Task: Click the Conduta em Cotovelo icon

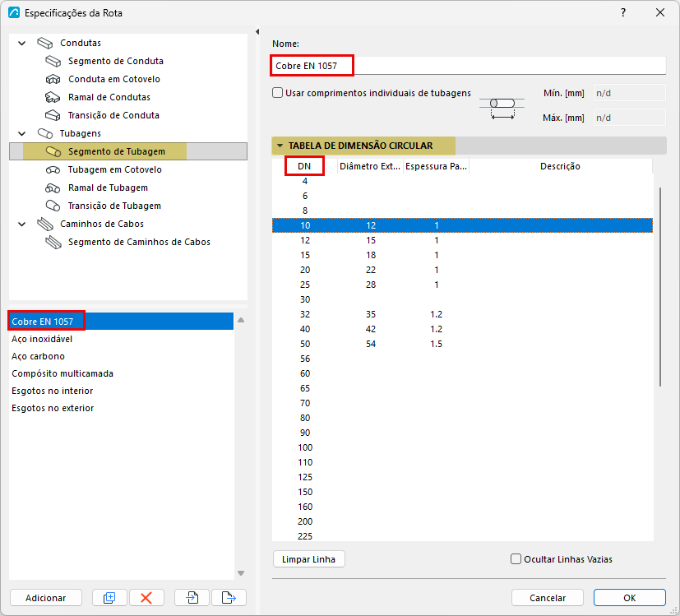Action: pyautogui.click(x=53, y=80)
